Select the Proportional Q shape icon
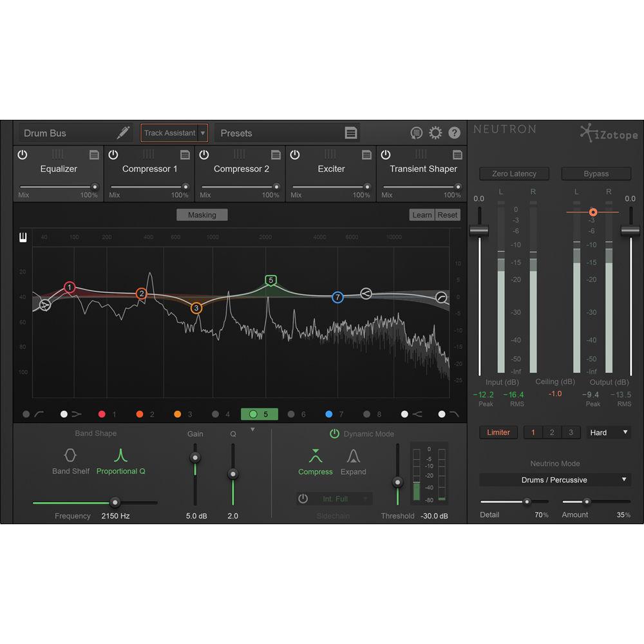The image size is (644, 644). click(120, 455)
